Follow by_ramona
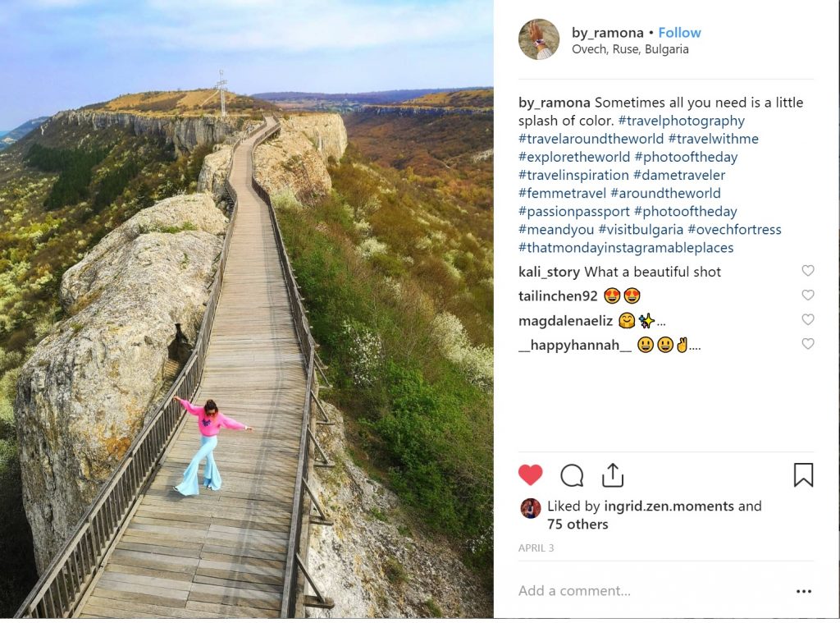The image size is (840, 623). click(679, 33)
